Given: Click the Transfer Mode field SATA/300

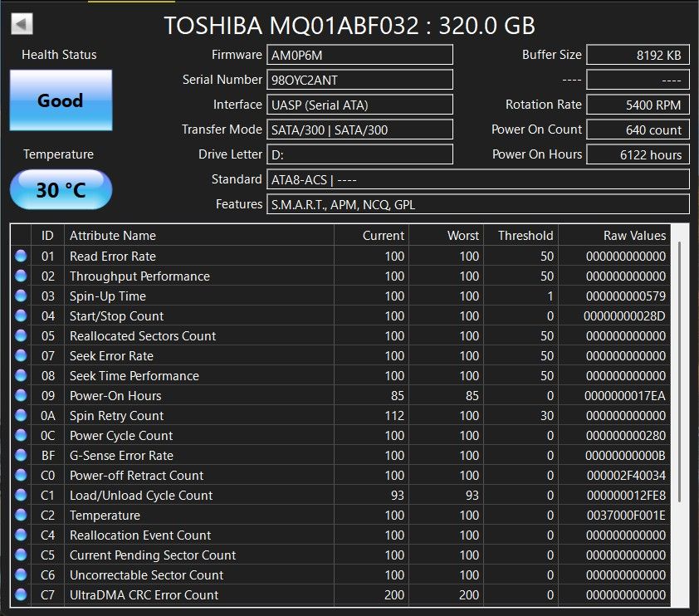Looking at the screenshot, I should tap(359, 130).
